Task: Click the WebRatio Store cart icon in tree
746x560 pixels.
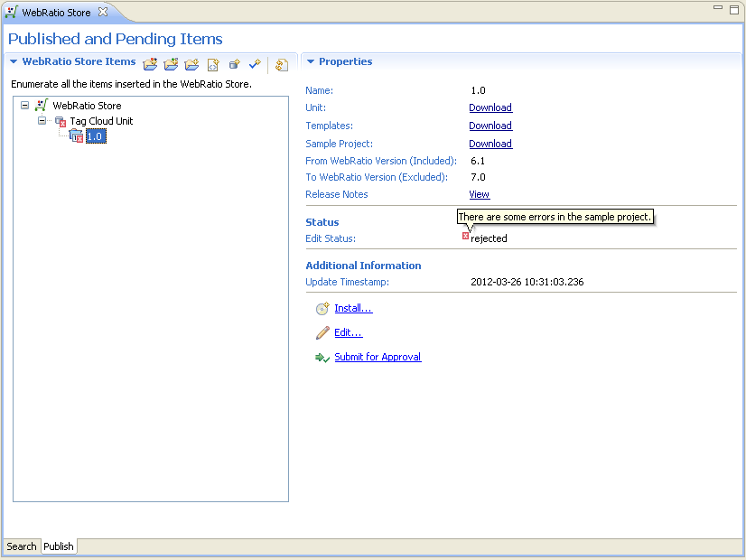Action: coord(42,105)
